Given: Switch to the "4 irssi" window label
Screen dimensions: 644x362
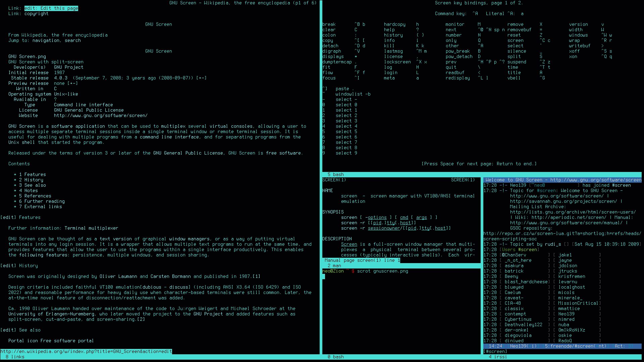Looking at the screenshot, I should 498,357.
